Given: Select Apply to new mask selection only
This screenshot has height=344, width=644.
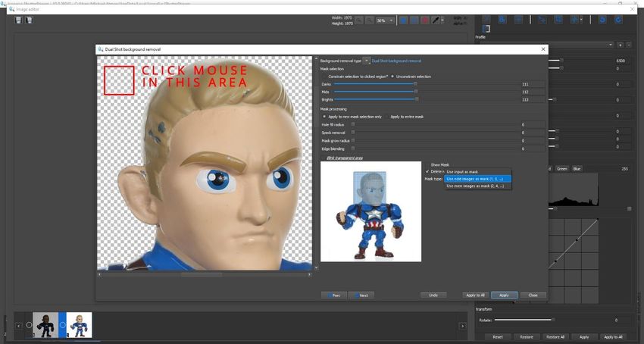Looking at the screenshot, I should (353, 117).
